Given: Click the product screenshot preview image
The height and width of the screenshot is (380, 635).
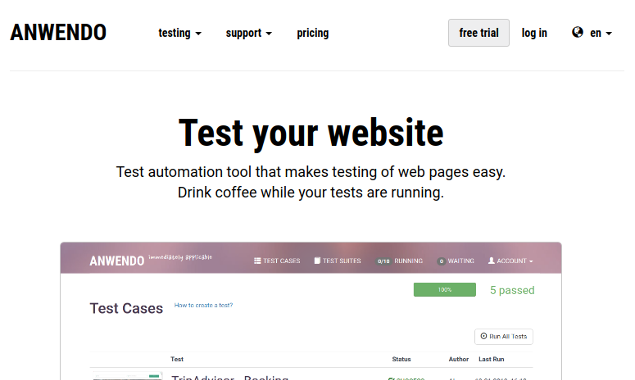Looking at the screenshot, I should tap(311, 311).
